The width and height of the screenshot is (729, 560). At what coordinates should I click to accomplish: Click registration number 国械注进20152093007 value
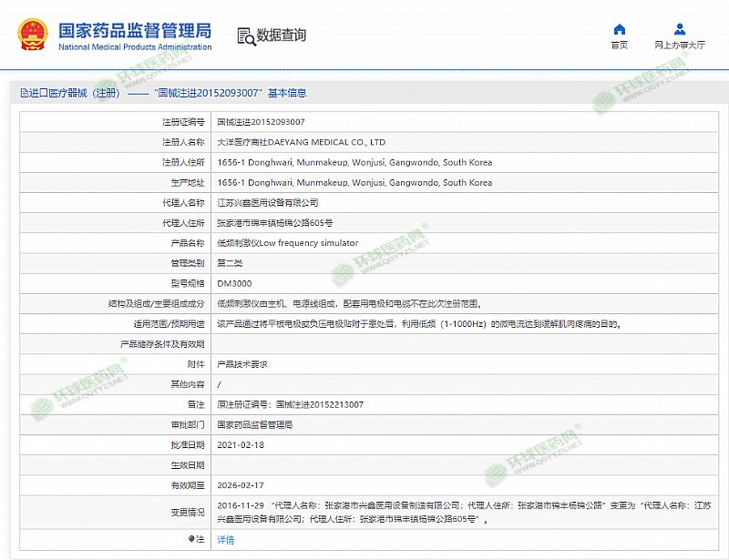pos(261,122)
